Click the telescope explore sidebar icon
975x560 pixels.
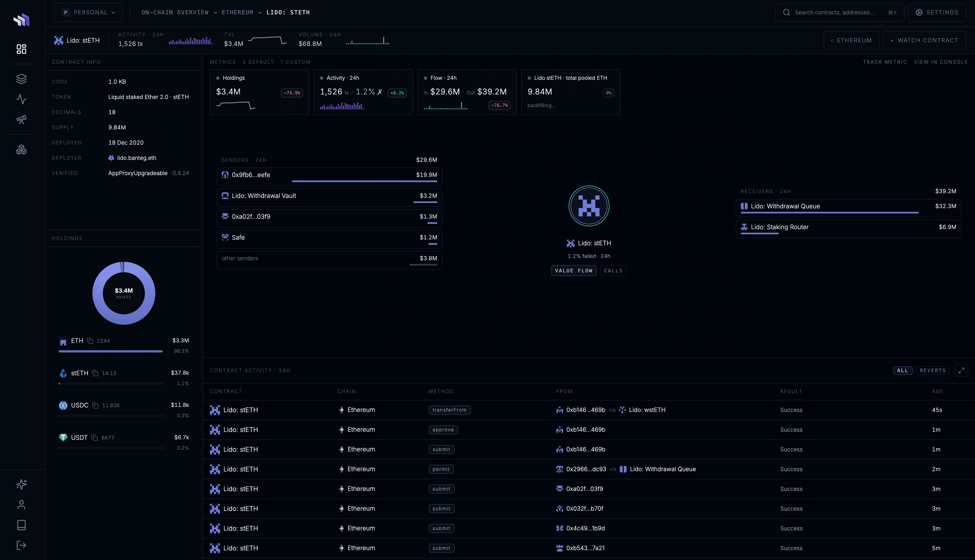(21, 120)
